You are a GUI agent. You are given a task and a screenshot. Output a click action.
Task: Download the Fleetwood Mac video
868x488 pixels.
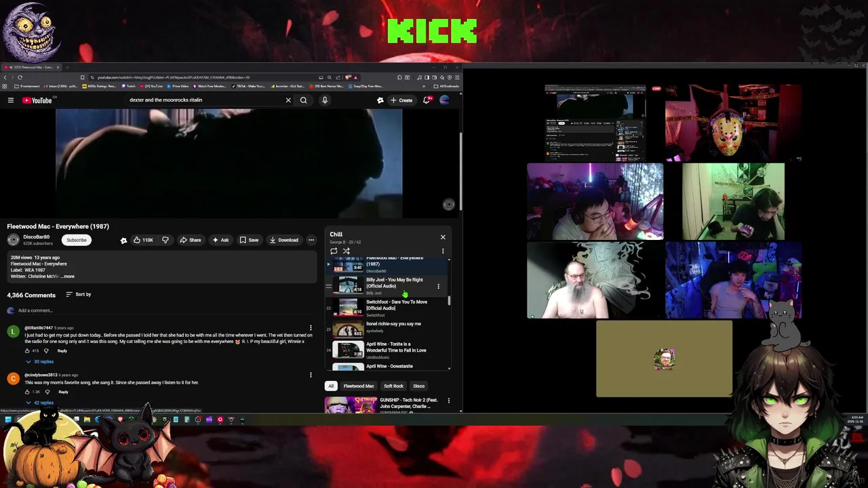click(x=283, y=240)
